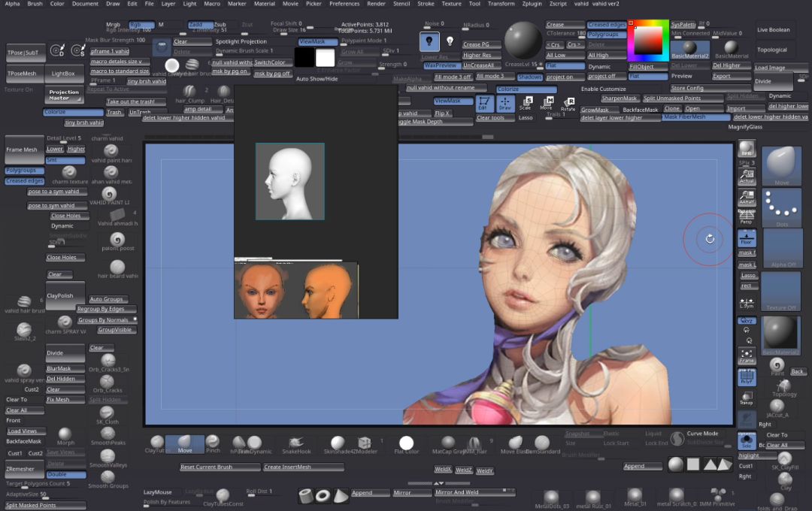This screenshot has width=812, height=511.
Task: Select the Draw mode icon
Action: pos(505,104)
